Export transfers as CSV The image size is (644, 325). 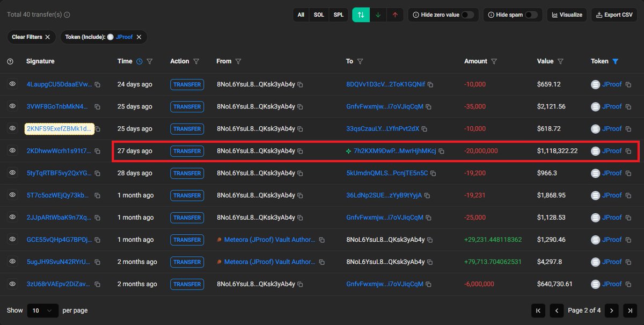(614, 15)
